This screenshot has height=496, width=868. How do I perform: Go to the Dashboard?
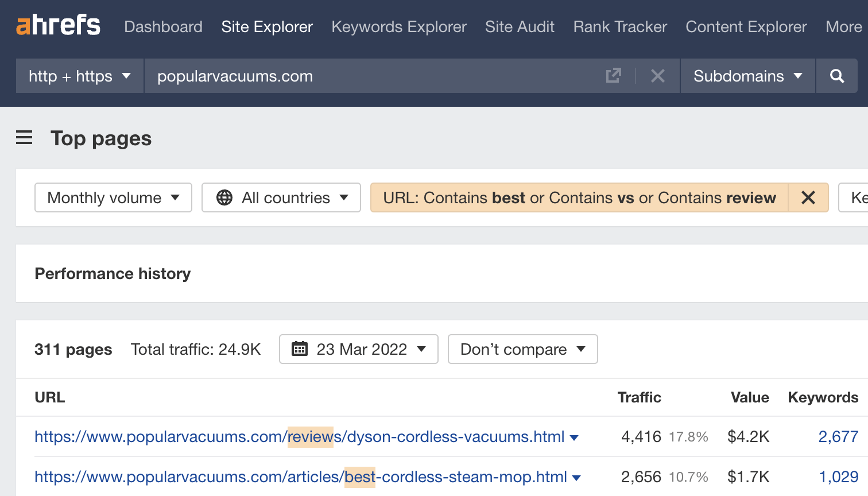coord(163,26)
